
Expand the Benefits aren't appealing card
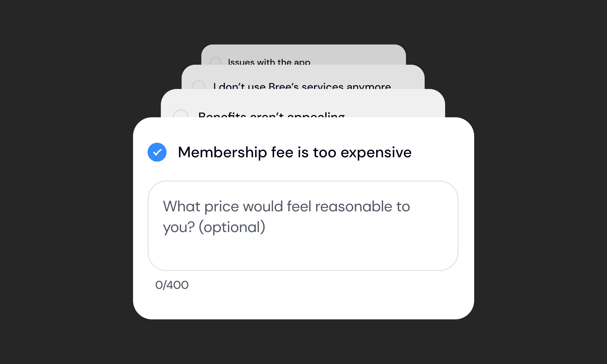(x=303, y=103)
